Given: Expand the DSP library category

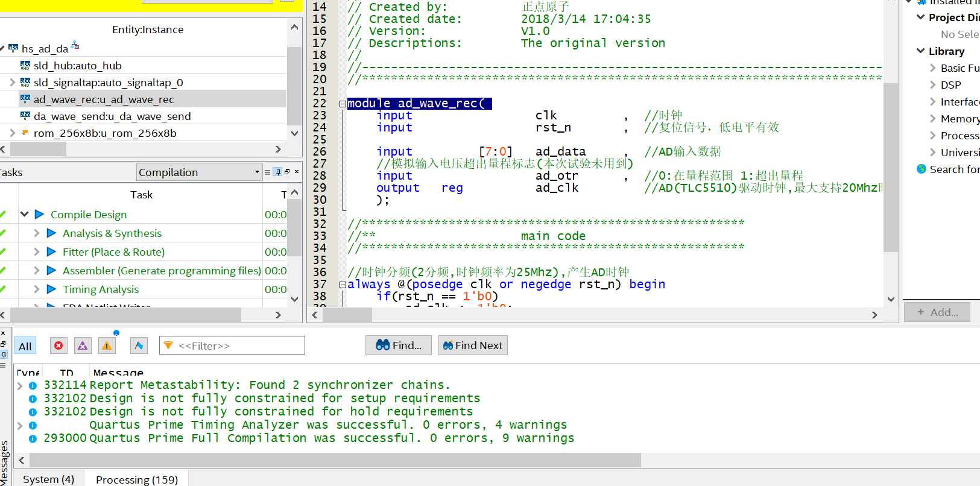Looking at the screenshot, I should coord(932,84).
